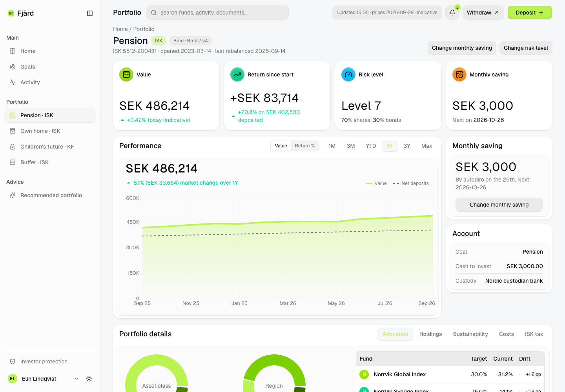The height and width of the screenshot is (392, 565).
Task: Open Buffer · ISK account
Action: [x=50, y=162]
